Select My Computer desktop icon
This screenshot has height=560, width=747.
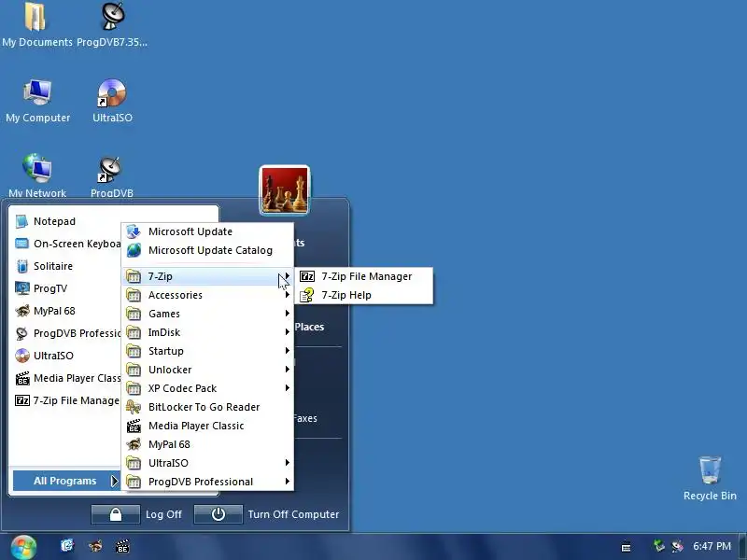(x=37, y=101)
